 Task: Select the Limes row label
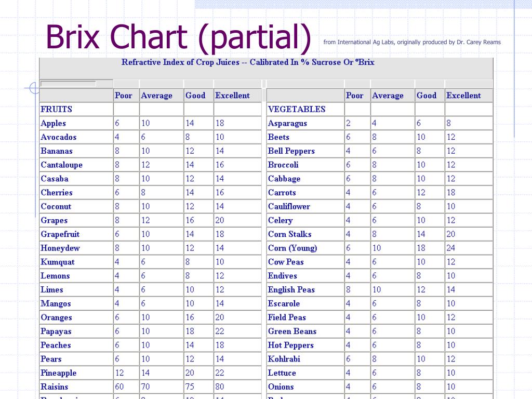click(x=52, y=290)
